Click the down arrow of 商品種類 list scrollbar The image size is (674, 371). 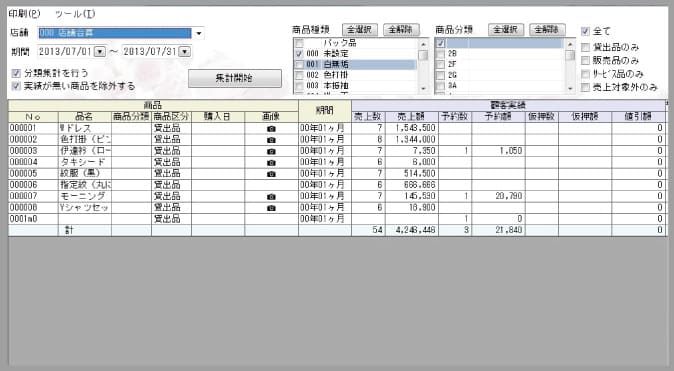pyautogui.click(x=423, y=88)
